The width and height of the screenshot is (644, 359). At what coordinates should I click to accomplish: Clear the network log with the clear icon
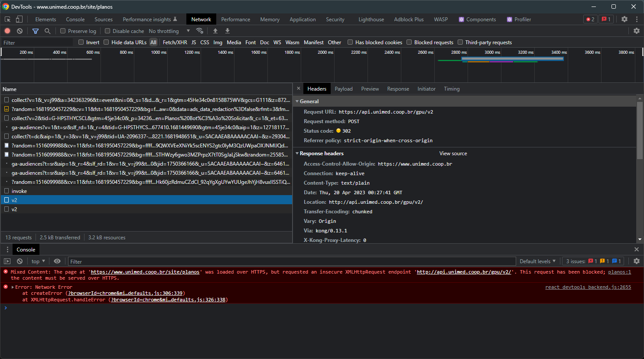20,31
